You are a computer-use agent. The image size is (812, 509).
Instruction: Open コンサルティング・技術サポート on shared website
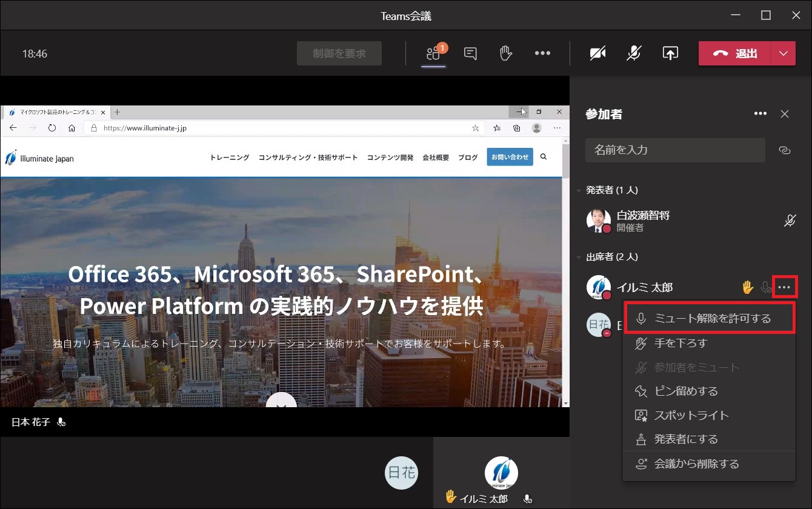coord(308,157)
